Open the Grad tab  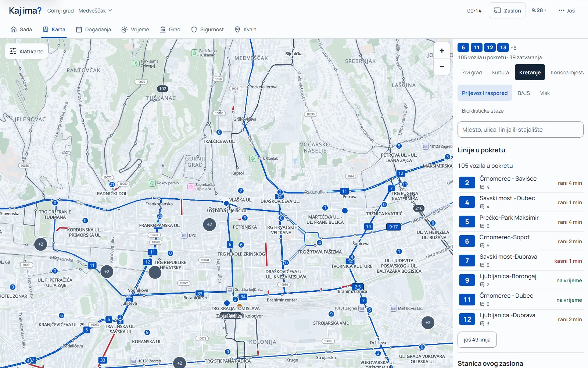tap(170, 29)
